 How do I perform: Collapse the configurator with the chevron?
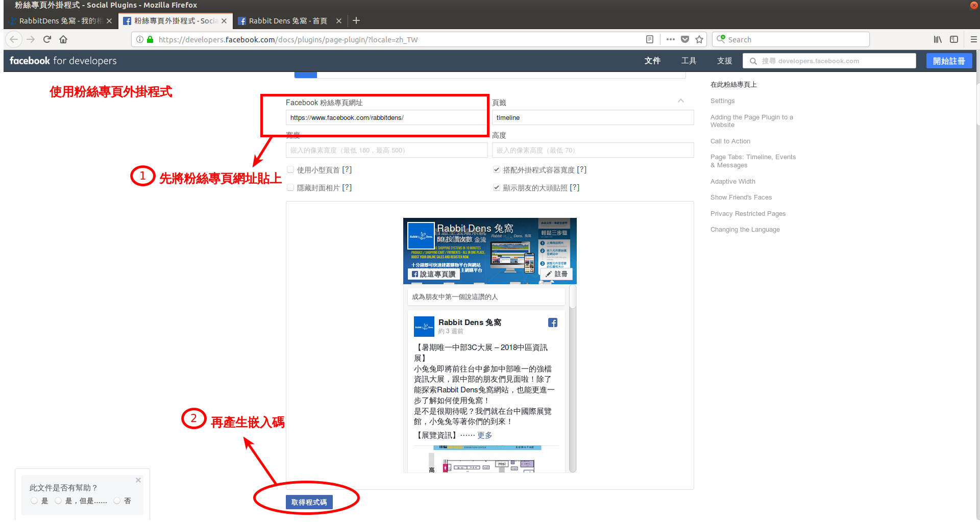pos(681,101)
